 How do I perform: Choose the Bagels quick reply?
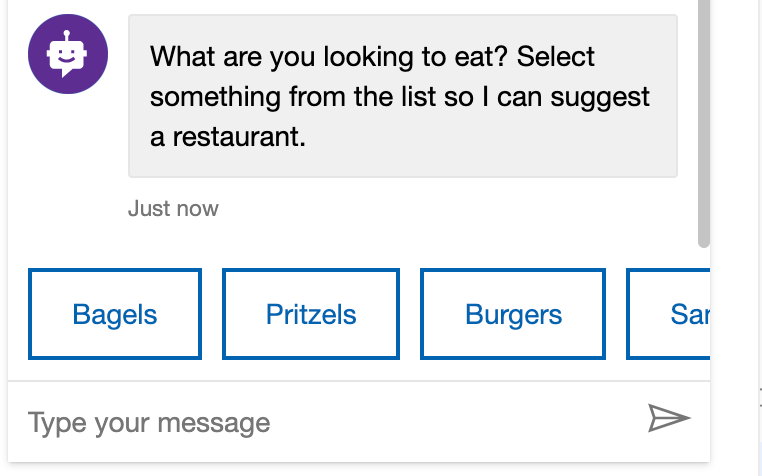(115, 314)
